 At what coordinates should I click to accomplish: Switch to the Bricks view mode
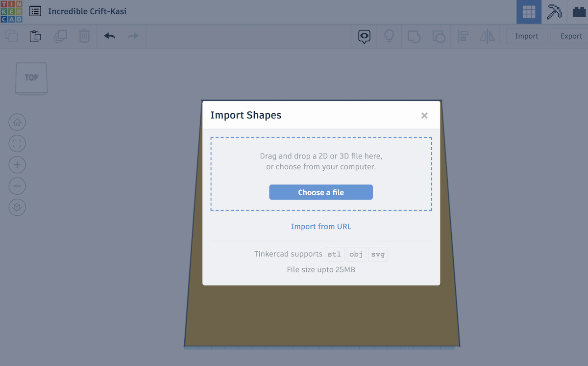point(577,11)
